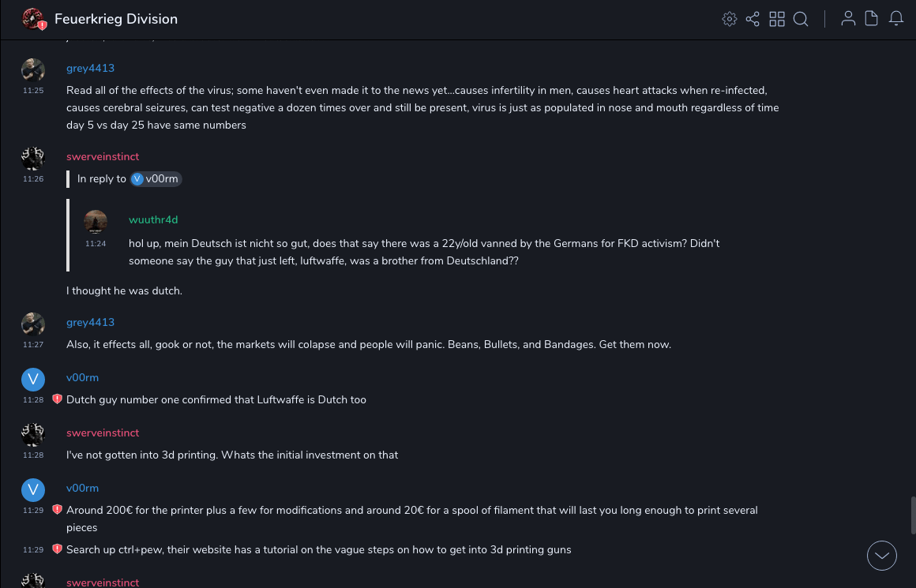916x588 pixels.
Task: Jump to bottom with the down-chevron button
Action: pyautogui.click(x=882, y=556)
